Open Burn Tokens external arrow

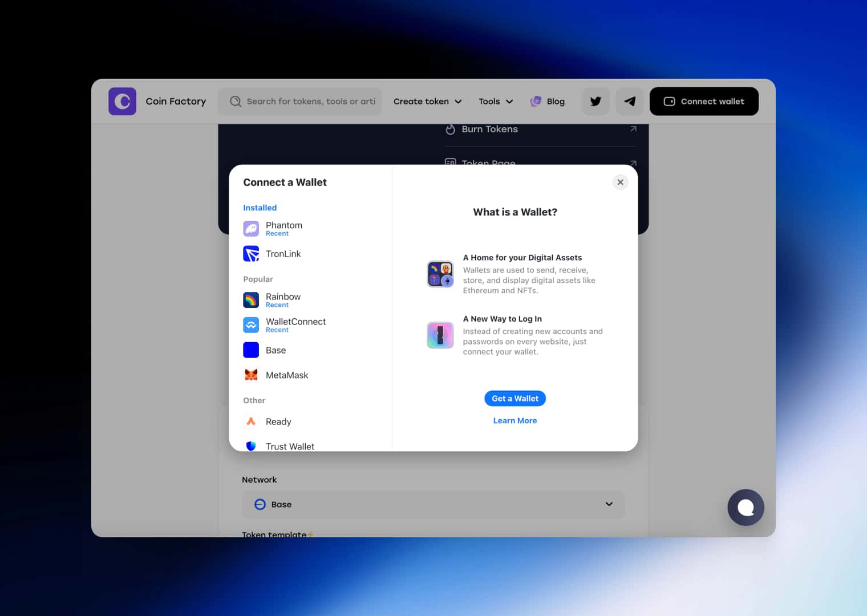pos(633,129)
